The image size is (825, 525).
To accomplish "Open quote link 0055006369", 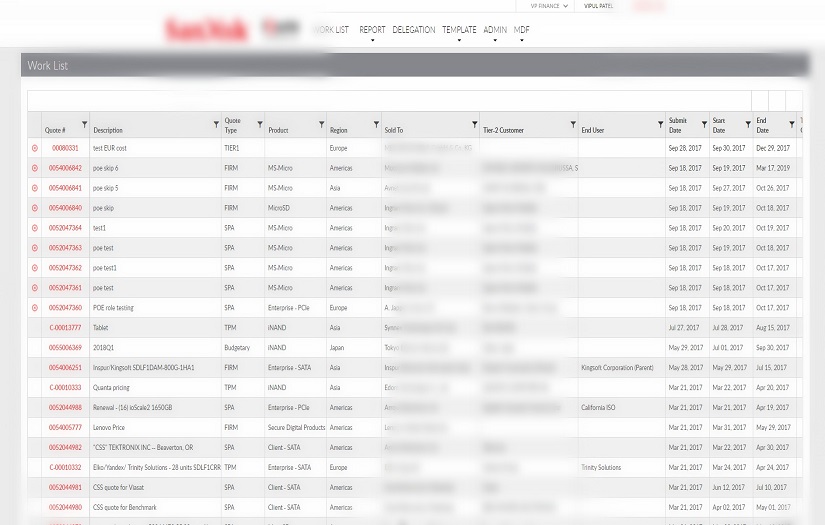I will [x=65, y=348].
